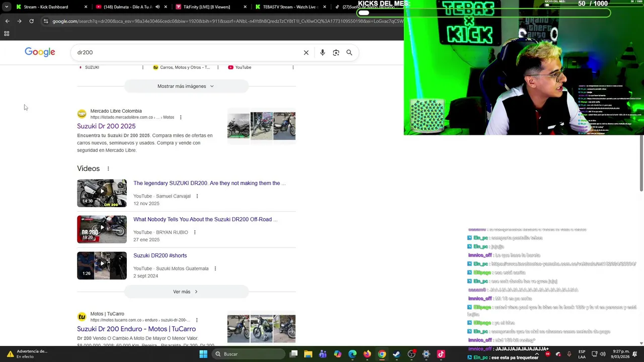Open Suzuki DR200 #shorts link
644x362 pixels.
[160, 255]
